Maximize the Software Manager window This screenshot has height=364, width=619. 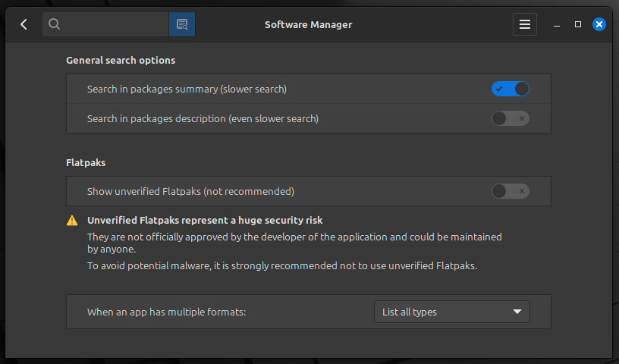[x=578, y=24]
